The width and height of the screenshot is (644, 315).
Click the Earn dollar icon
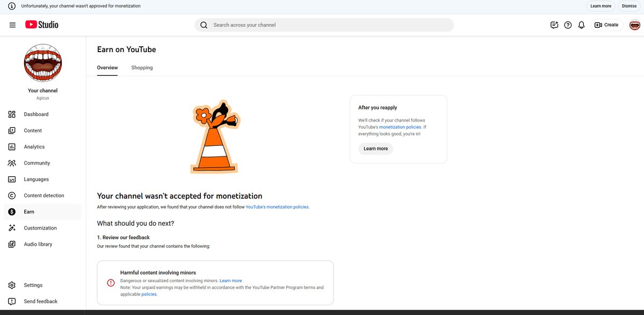tap(12, 212)
